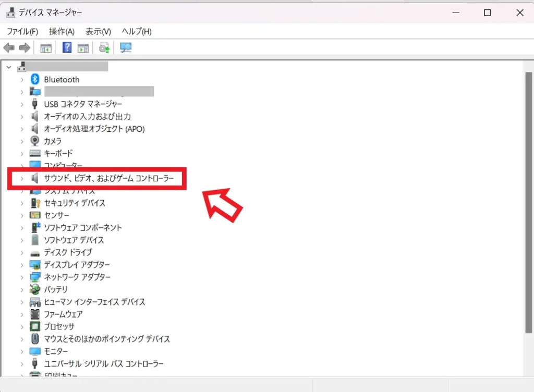This screenshot has width=534, height=392.
Task: Click the battery icon next to バッテリ
Action: coord(35,289)
